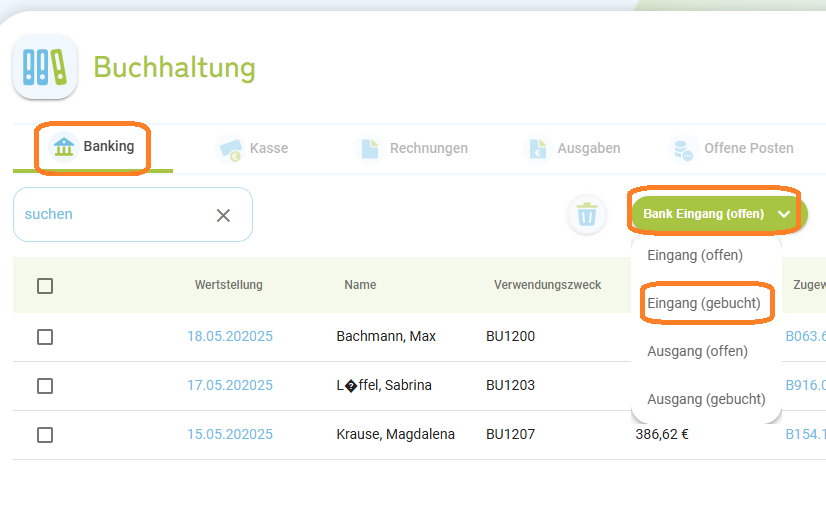This screenshot has width=826, height=507.
Task: Open the date link 17.05.202025
Action: pos(230,385)
